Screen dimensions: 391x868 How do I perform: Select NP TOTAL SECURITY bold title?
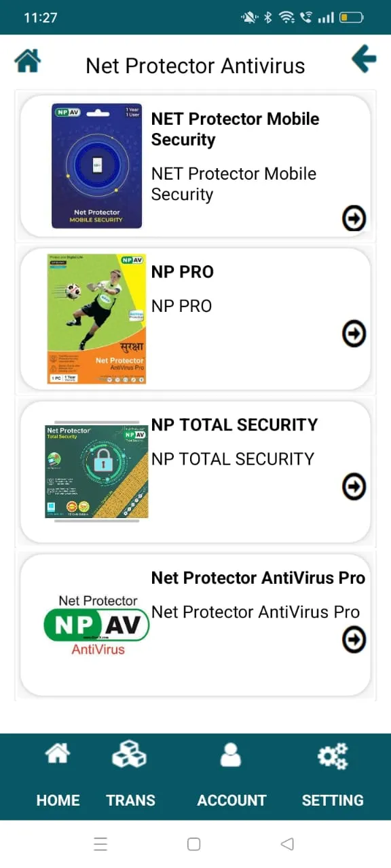(x=234, y=425)
